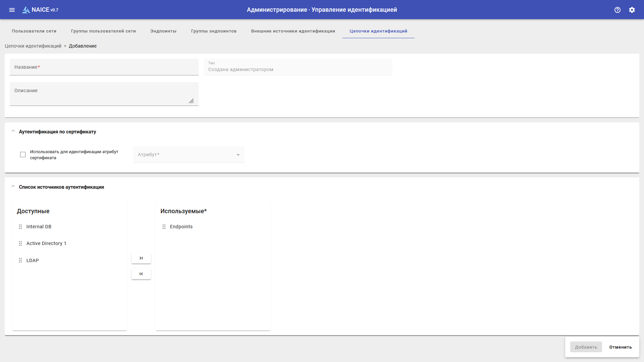Image resolution: width=644 pixels, height=362 pixels.
Task: Grab the drag handle beside LDAP
Action: [x=20, y=260]
